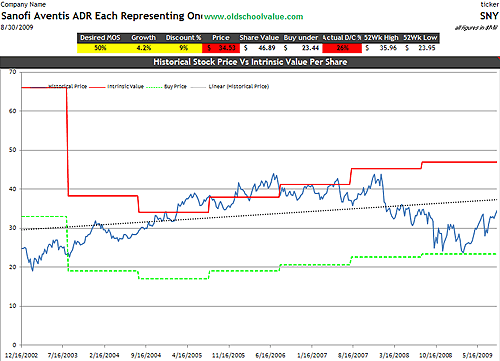Open the www.oldschoolvalue.com link
Image resolution: width=500 pixels, height=361 pixels.
254,17
